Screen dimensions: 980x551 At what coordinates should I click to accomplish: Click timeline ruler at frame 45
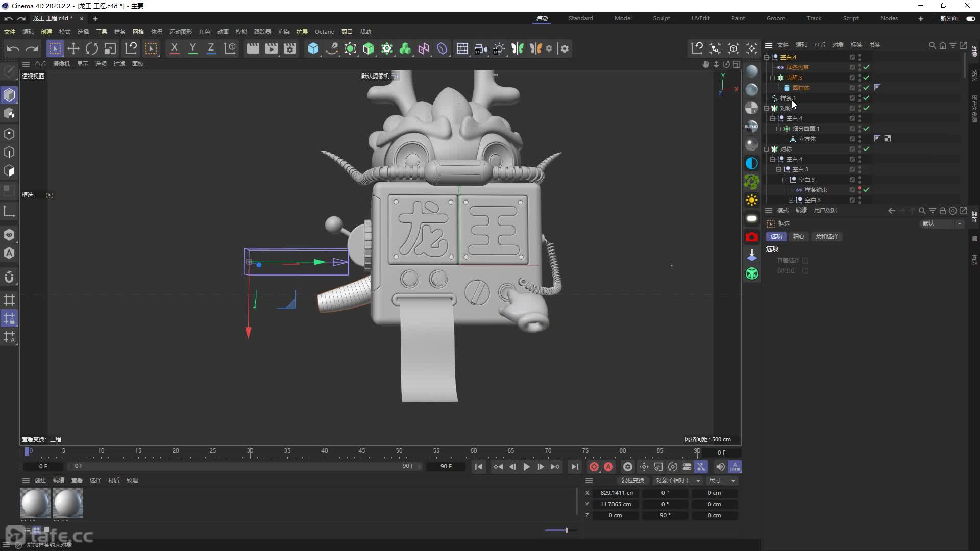click(362, 451)
